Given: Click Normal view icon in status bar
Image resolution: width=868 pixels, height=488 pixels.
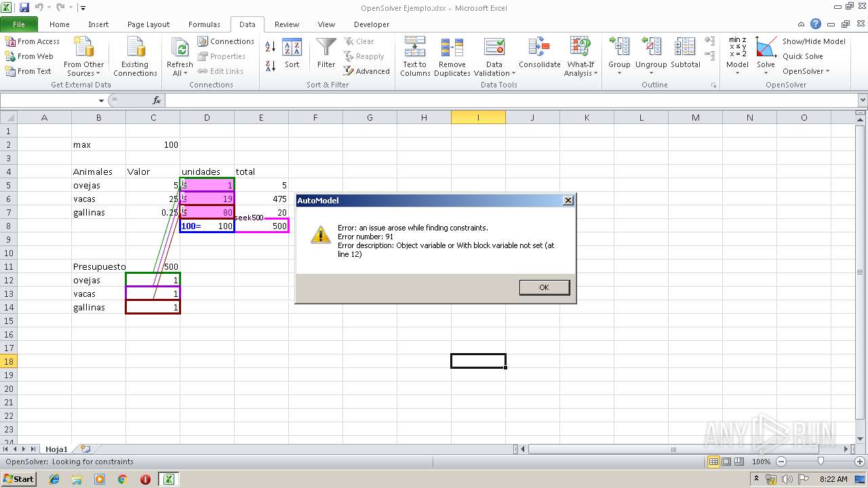Looking at the screenshot, I should tap(713, 462).
